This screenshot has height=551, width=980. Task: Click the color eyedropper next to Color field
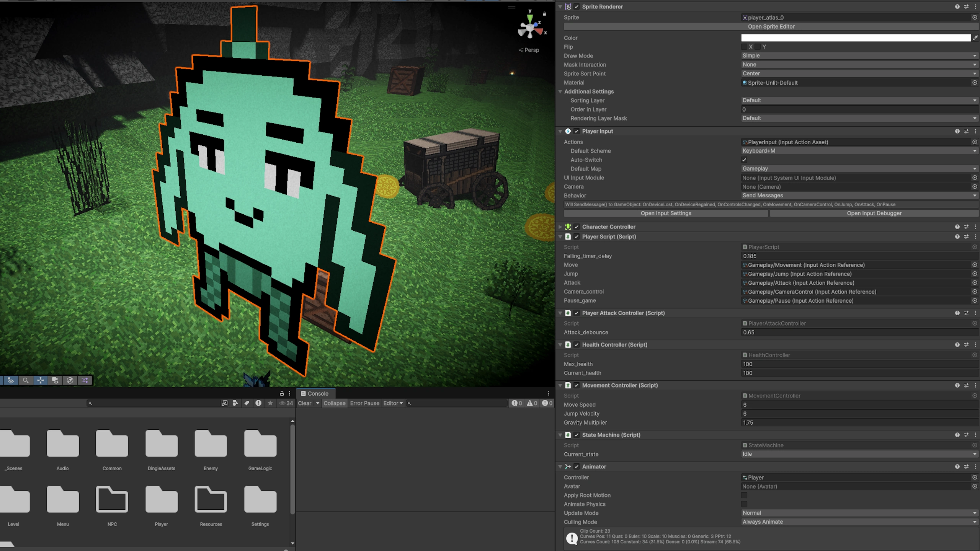pos(975,38)
